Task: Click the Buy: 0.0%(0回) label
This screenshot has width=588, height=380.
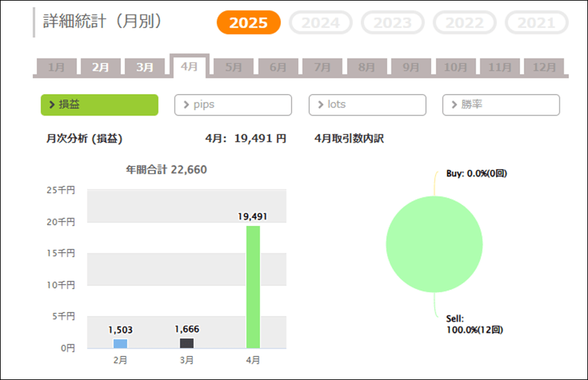Action: click(477, 174)
